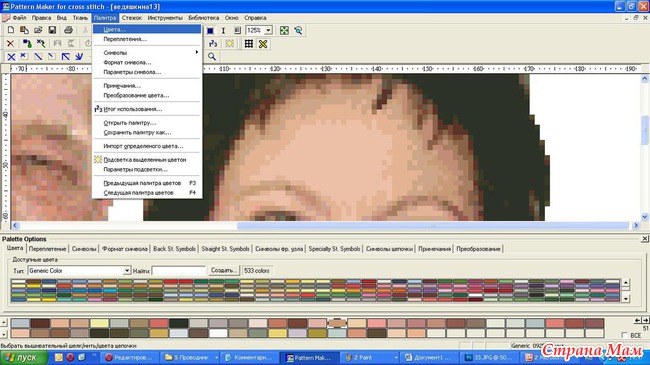This screenshot has height=365, width=650.
Task: Select the full cross stitch tool
Action: (11, 56)
